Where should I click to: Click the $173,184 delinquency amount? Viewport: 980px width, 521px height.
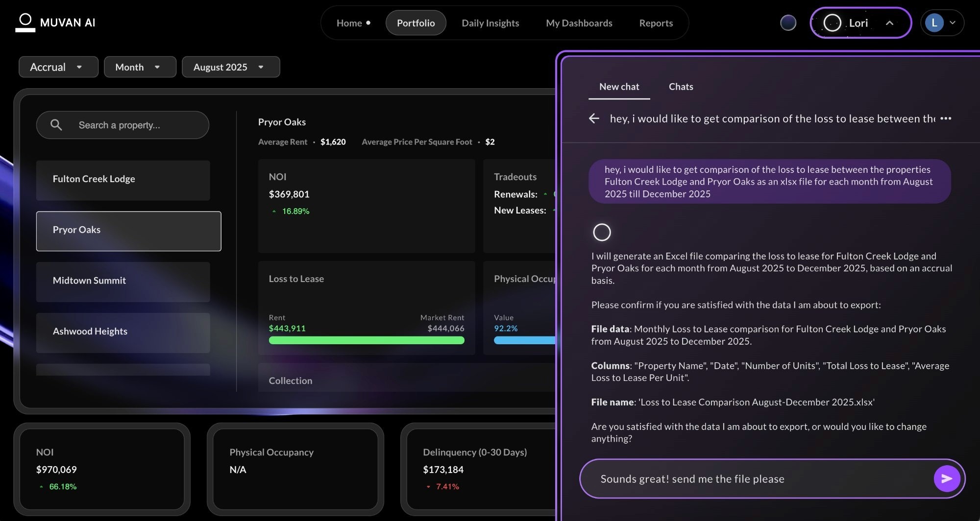[x=443, y=470]
